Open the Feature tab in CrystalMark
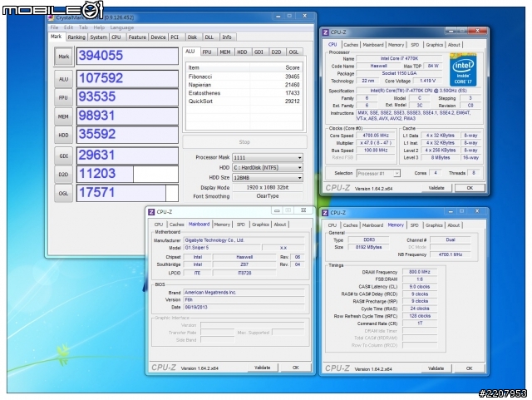Screen dimensions: 532x400 pos(137,37)
